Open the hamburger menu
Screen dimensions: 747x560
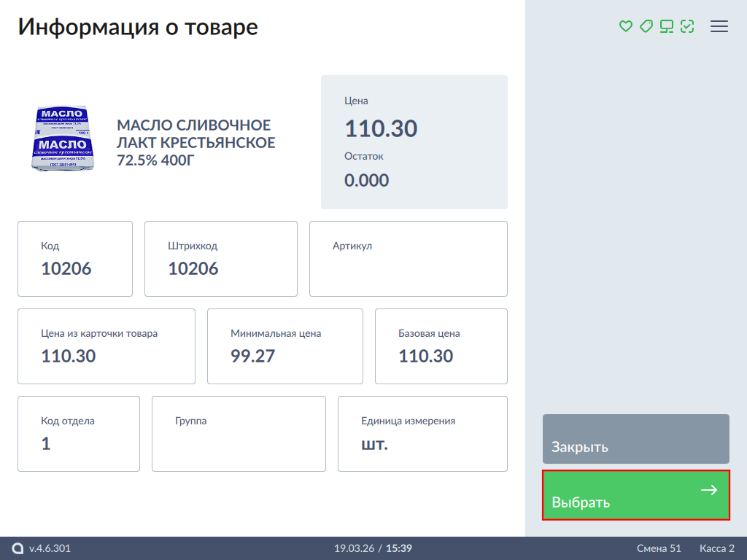click(x=719, y=26)
